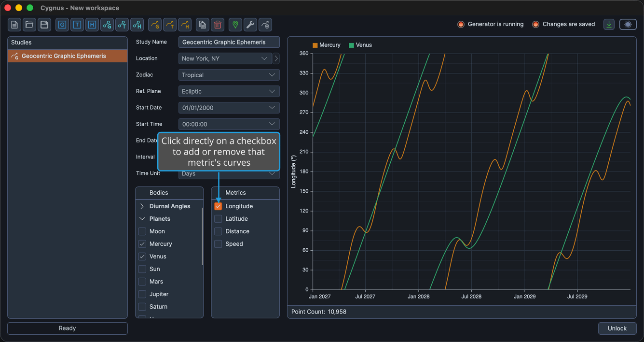Toggle light theme with the sun icon

(628, 24)
